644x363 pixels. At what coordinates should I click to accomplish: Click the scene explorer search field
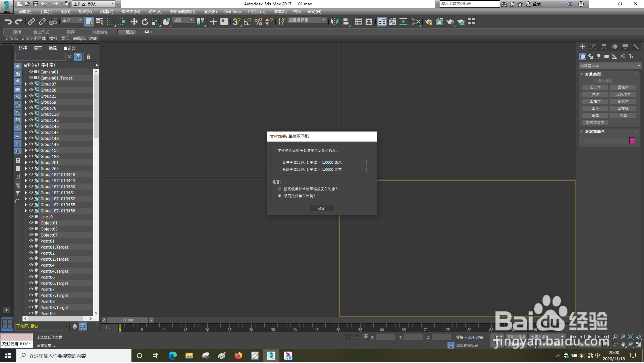(x=40, y=57)
